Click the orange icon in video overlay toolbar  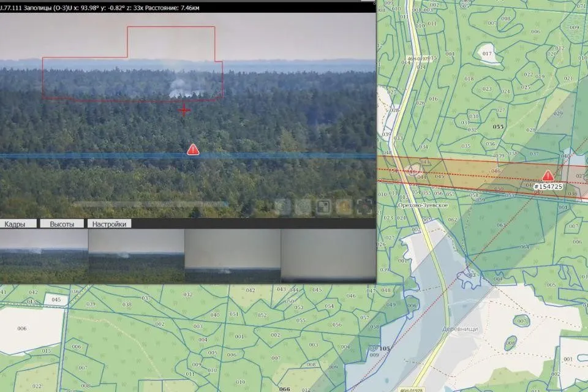343,207
